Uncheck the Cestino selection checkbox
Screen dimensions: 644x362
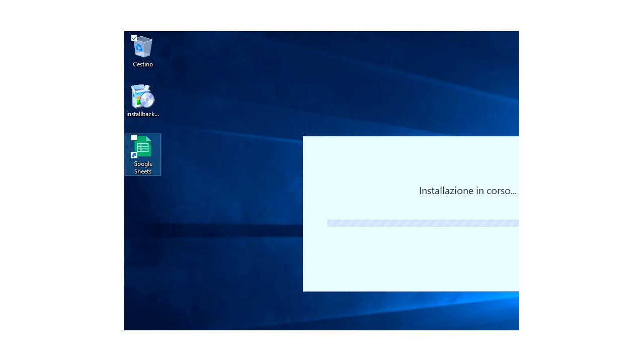pyautogui.click(x=134, y=38)
